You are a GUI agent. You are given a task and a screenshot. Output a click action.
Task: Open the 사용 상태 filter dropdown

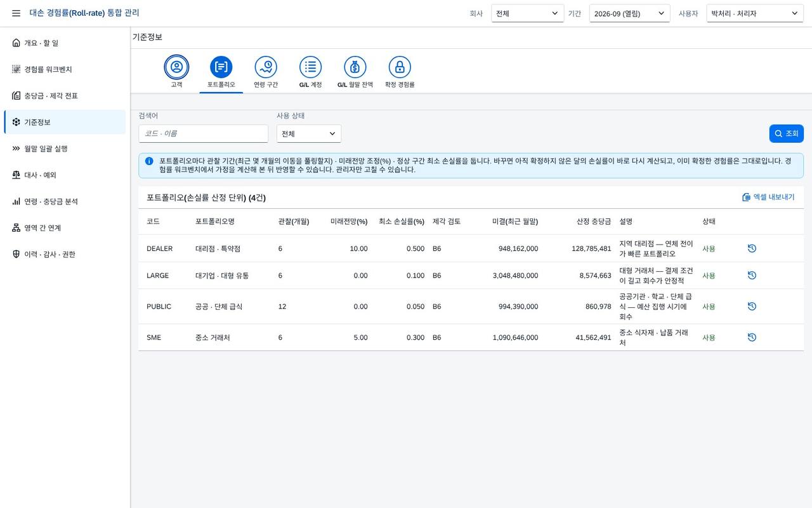click(x=308, y=133)
